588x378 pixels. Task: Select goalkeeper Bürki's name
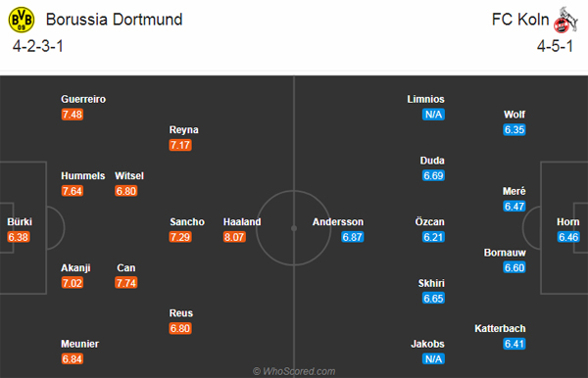click(20, 221)
